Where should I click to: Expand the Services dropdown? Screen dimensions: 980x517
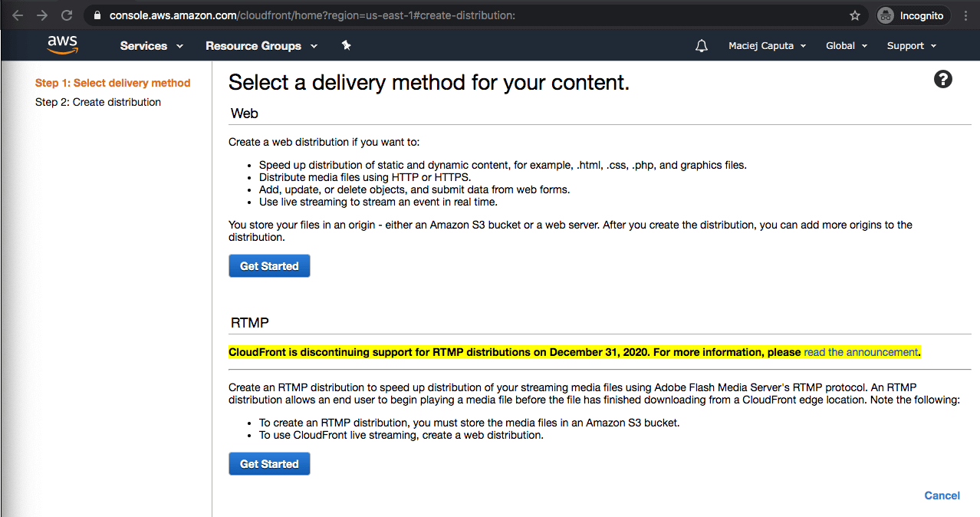pyautogui.click(x=151, y=46)
